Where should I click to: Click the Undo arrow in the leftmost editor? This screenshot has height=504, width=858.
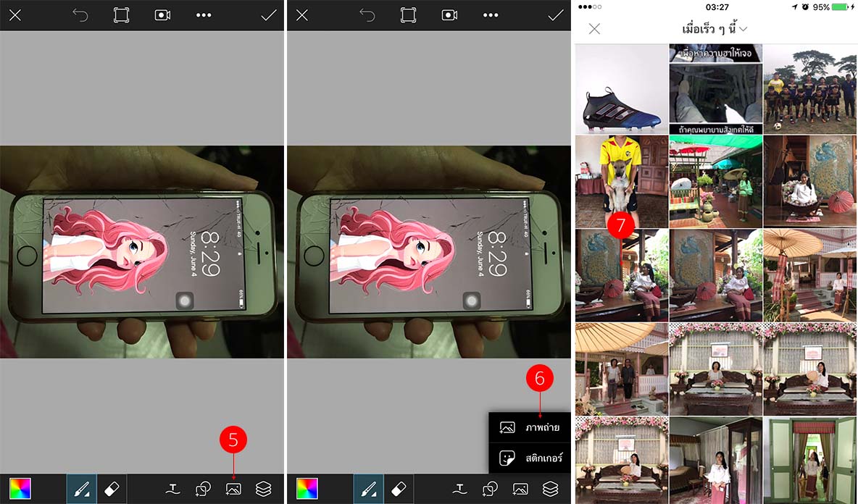tap(80, 15)
